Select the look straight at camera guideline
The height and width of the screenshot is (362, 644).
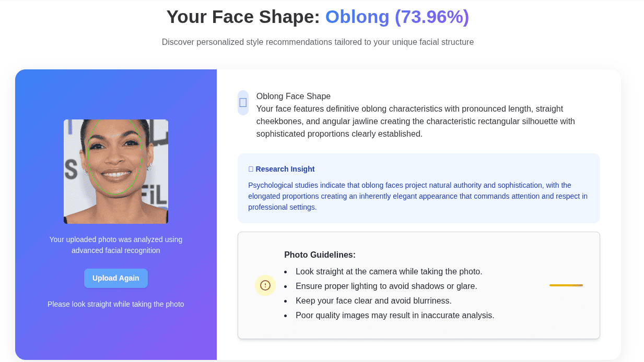[x=389, y=271]
